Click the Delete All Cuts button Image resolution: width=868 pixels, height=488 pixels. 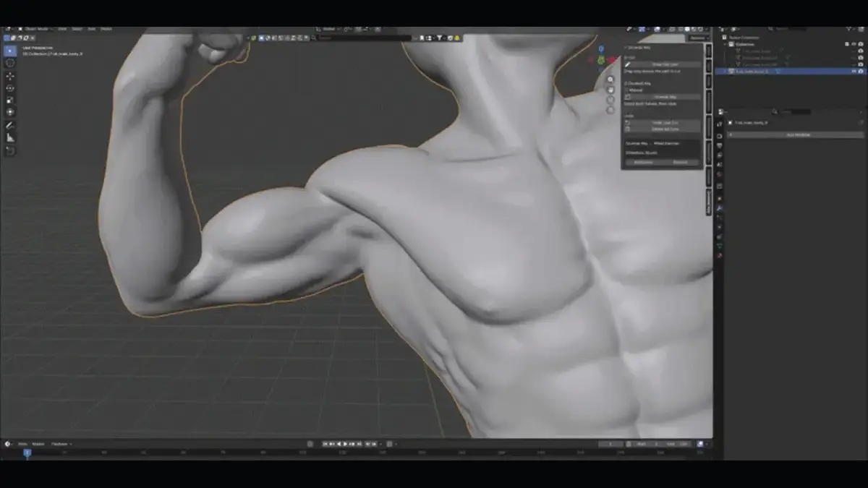click(663, 129)
